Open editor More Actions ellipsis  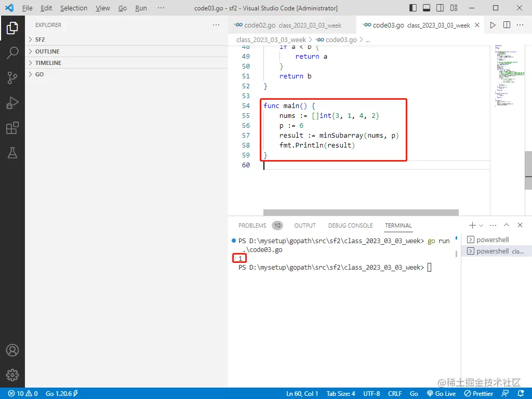(x=520, y=25)
